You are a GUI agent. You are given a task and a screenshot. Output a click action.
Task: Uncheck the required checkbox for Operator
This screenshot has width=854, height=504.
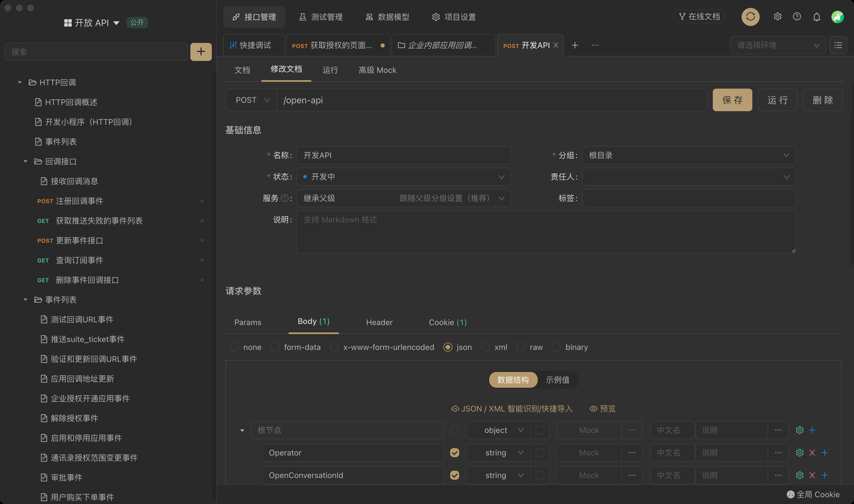454,453
